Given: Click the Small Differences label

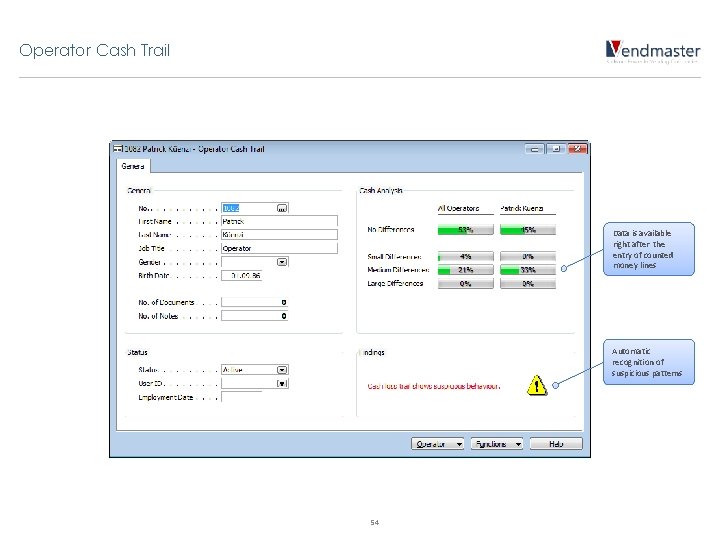Looking at the screenshot, I should [x=394, y=257].
